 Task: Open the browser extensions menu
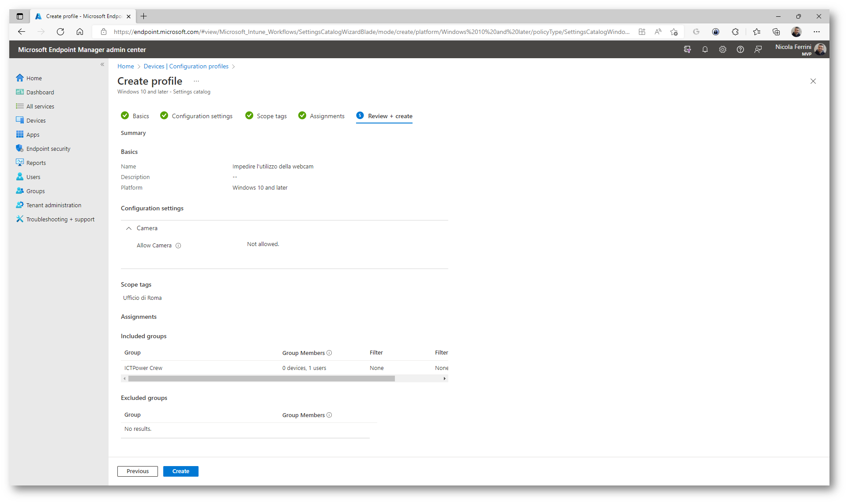click(x=735, y=32)
